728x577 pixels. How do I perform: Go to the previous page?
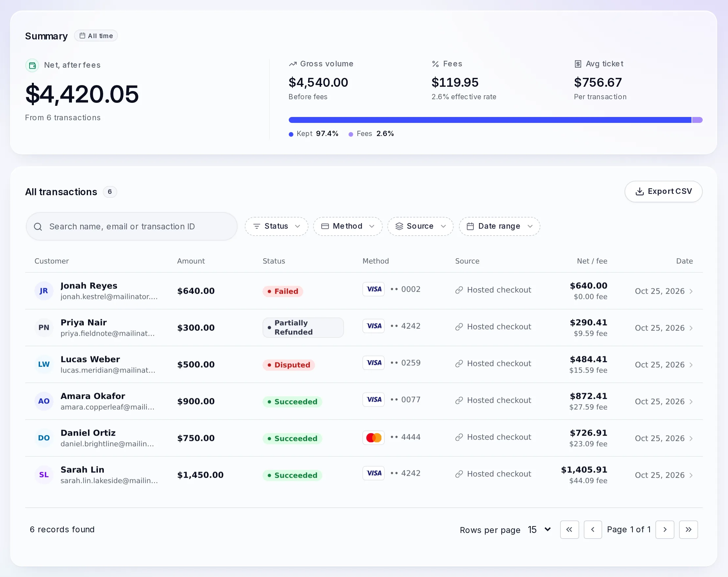click(x=593, y=529)
